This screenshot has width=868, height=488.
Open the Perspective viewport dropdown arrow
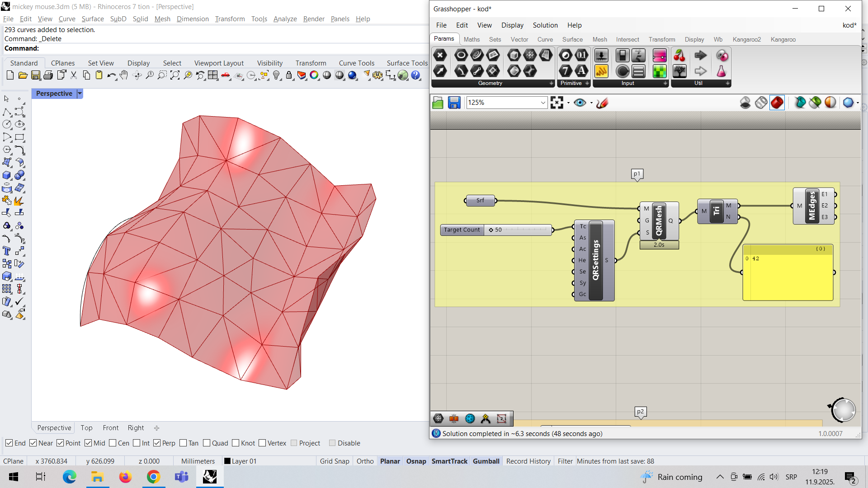click(x=80, y=94)
